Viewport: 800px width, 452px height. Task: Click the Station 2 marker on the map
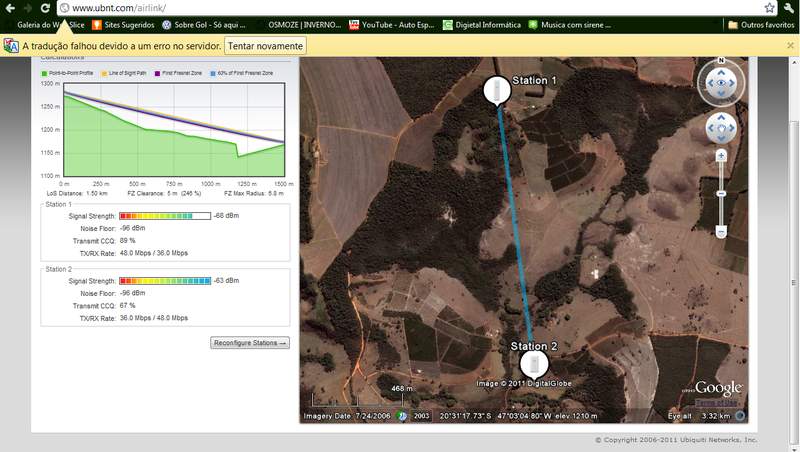(x=534, y=365)
